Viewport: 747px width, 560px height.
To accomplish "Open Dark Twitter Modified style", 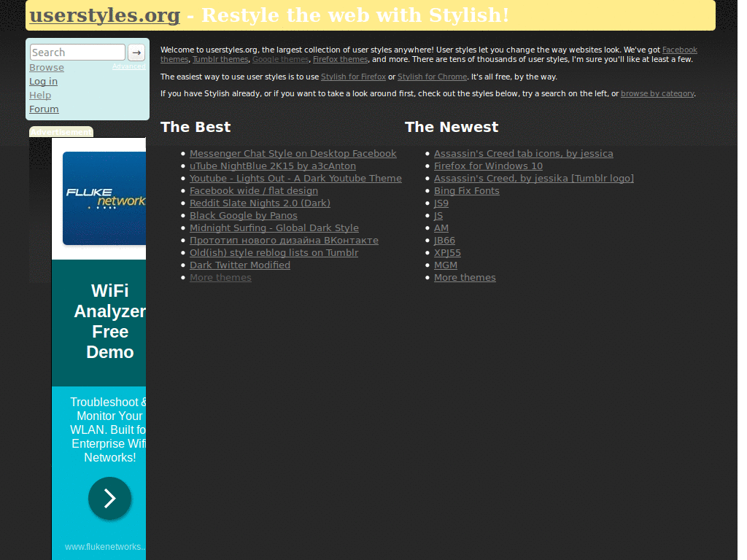I will 239,265.
